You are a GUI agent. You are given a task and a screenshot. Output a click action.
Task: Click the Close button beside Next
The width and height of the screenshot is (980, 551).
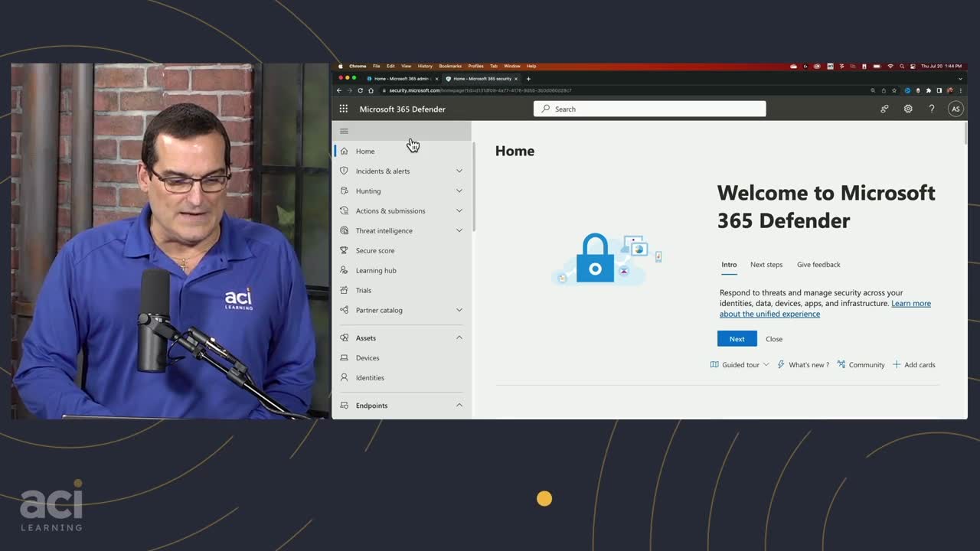pos(774,339)
